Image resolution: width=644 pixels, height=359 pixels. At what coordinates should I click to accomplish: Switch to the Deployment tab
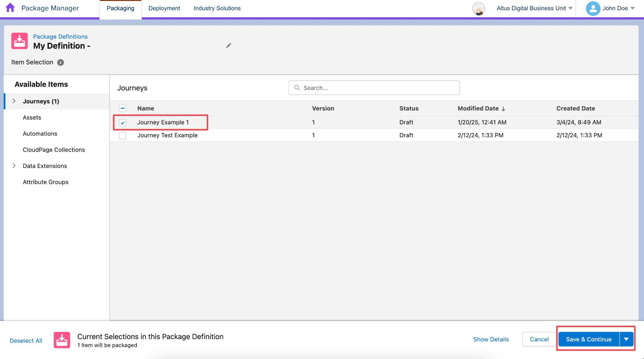(x=164, y=8)
